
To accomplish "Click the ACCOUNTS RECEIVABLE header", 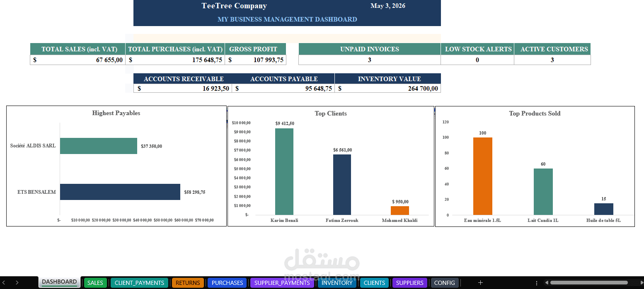I will (183, 79).
